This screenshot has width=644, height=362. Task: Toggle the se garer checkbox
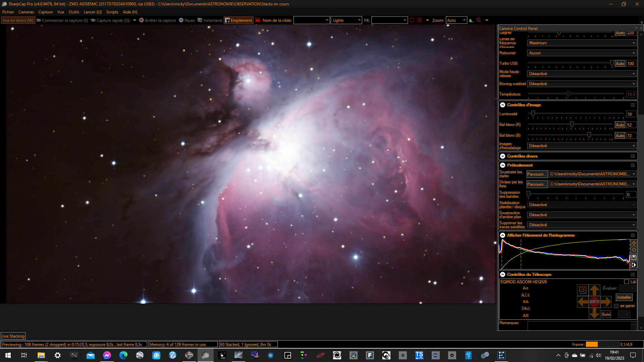(616, 306)
